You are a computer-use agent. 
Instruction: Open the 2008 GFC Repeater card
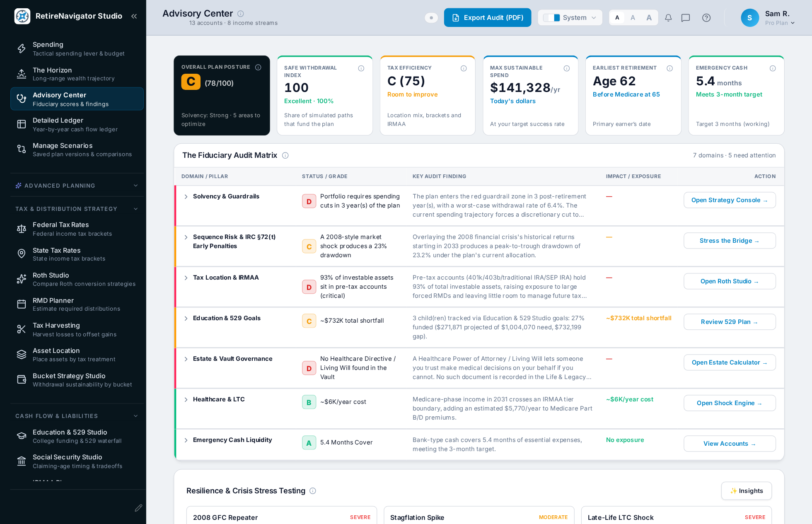282,515
